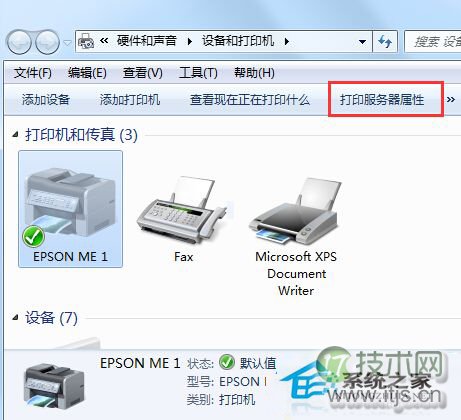Click the printer icon in address bar
Image resolution: width=461 pixels, height=420 pixels.
[86, 41]
